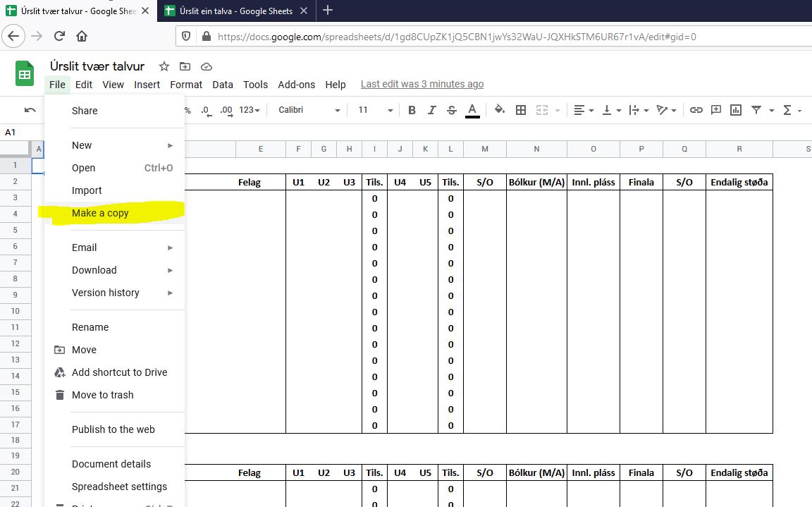The width and height of the screenshot is (812, 507).
Task: Star the document Úrslit tvær talvur
Action: point(164,66)
